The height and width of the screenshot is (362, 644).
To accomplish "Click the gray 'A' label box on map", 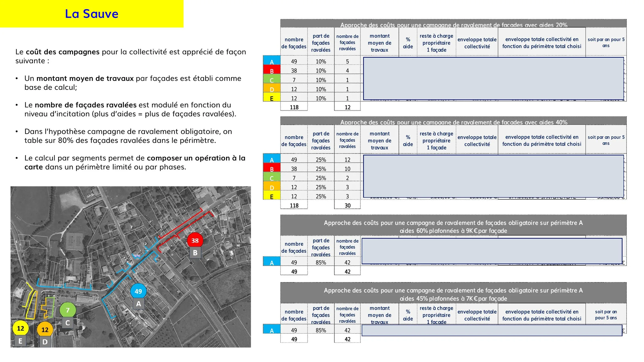I will (138, 304).
